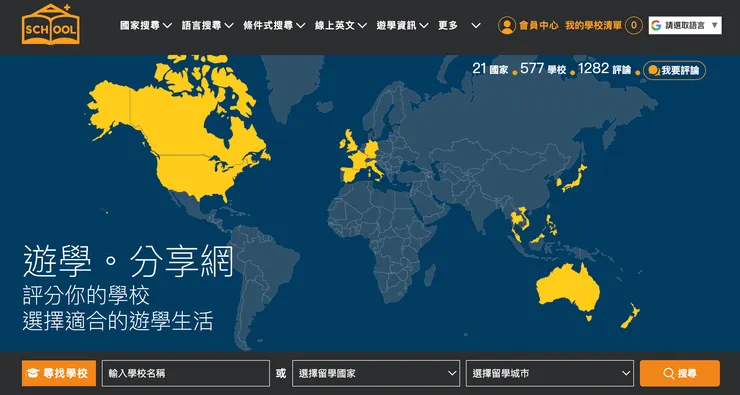
Task: Open the 線上英文 menu
Action: click(341, 25)
